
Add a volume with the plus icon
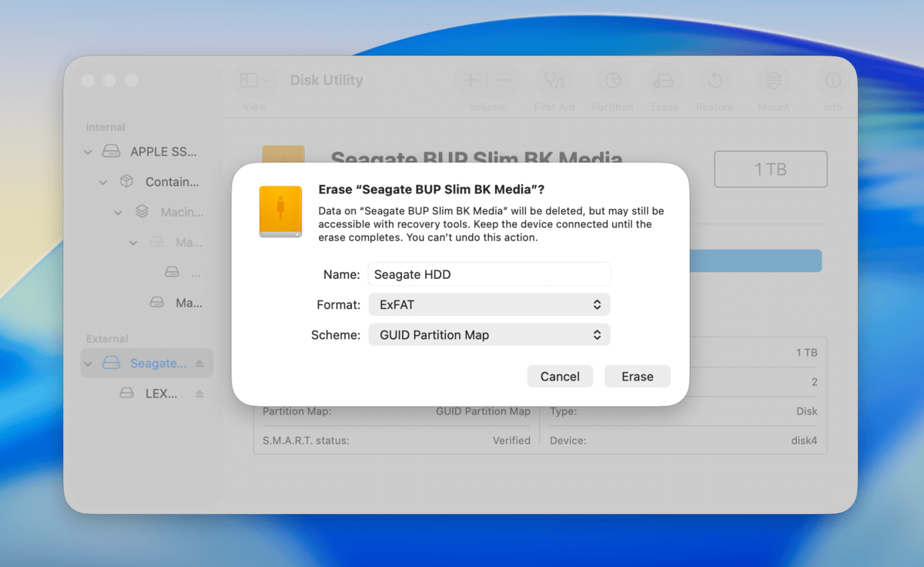pyautogui.click(x=470, y=79)
